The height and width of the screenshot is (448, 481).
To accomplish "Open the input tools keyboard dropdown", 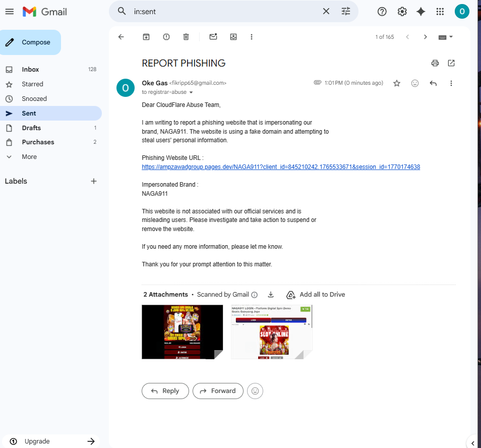I will (446, 37).
